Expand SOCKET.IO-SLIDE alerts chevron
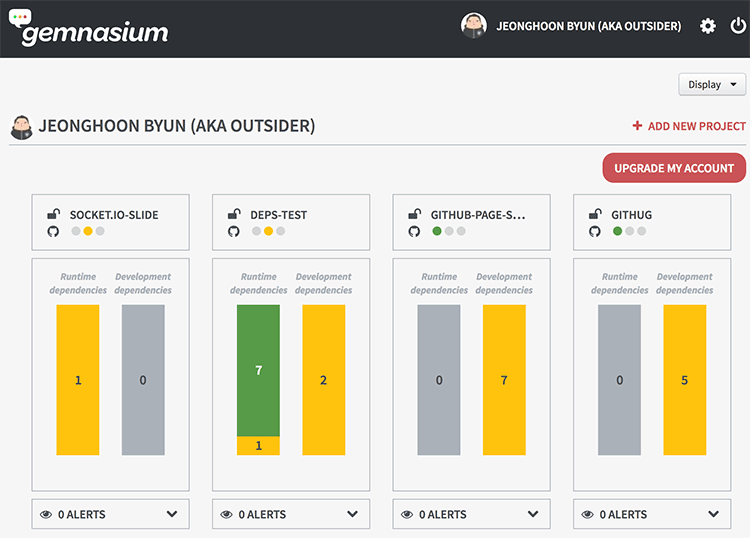The image size is (750, 538). (172, 514)
